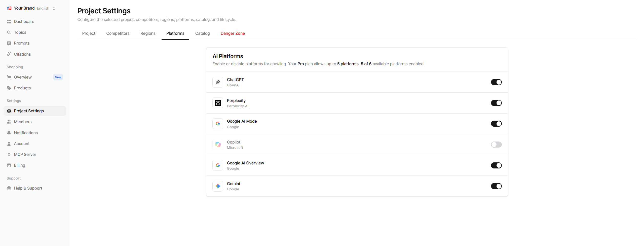Click the Project Settings page title
The width and height of the screenshot is (644, 246).
[x=104, y=11]
